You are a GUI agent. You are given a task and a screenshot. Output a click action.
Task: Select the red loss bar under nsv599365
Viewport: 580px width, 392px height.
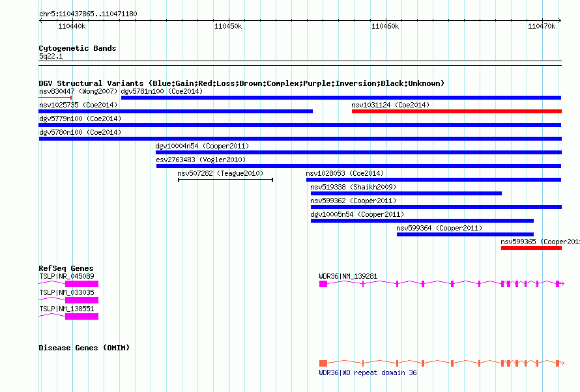532,248
